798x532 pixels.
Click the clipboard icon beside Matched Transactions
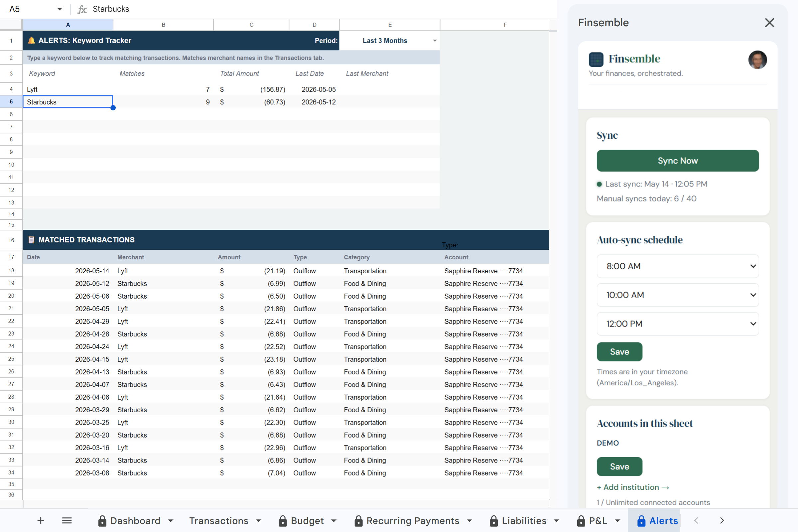point(31,240)
